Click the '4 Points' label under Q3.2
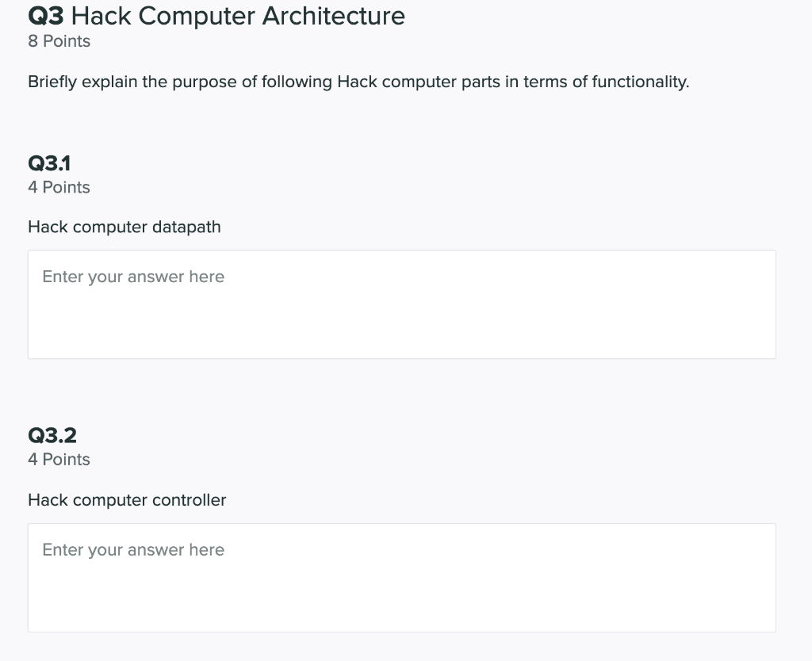This screenshot has height=661, width=812. (x=59, y=460)
